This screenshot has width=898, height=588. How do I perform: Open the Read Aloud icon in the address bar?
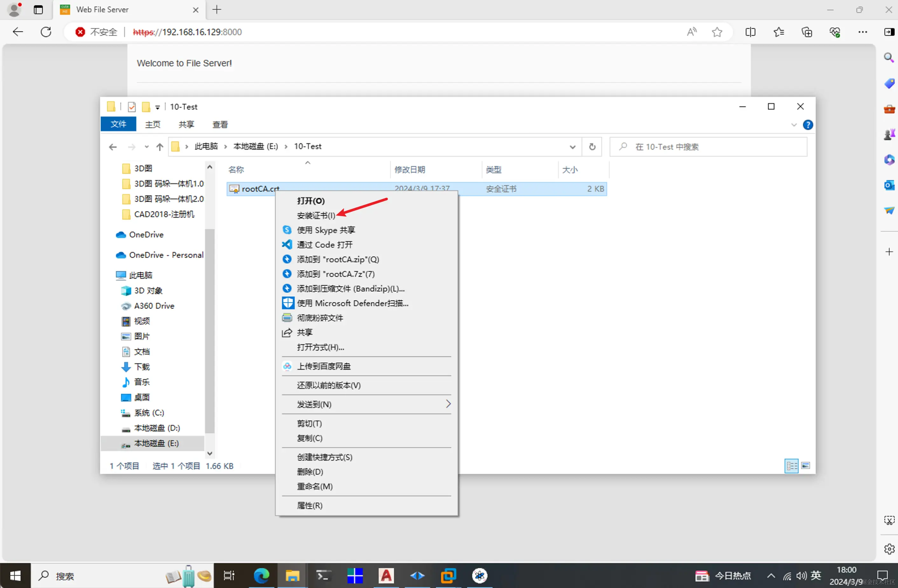click(691, 32)
